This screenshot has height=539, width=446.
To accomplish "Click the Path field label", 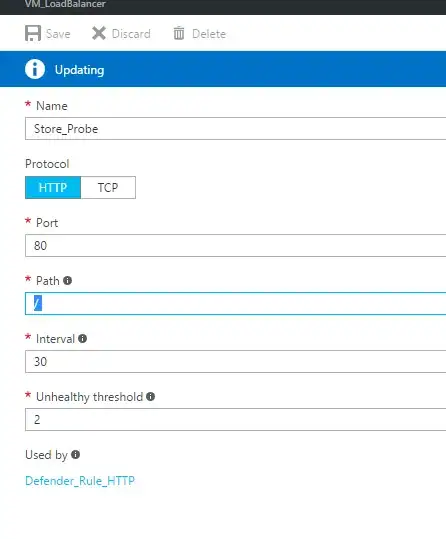I will click(x=48, y=281).
